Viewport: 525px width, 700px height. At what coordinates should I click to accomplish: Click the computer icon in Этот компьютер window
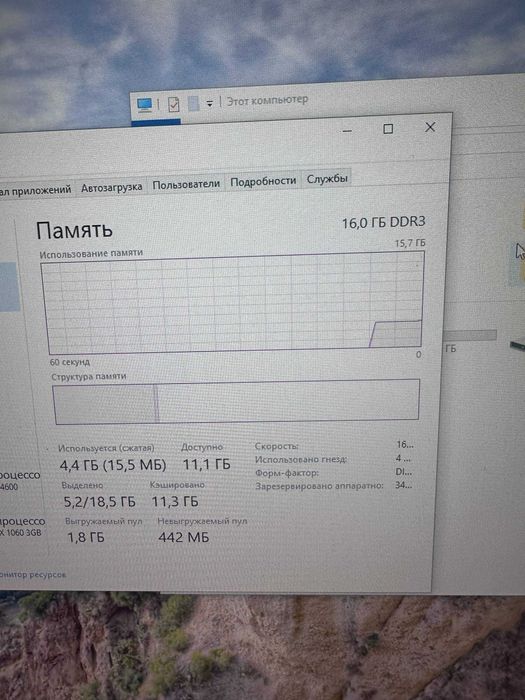(145, 105)
